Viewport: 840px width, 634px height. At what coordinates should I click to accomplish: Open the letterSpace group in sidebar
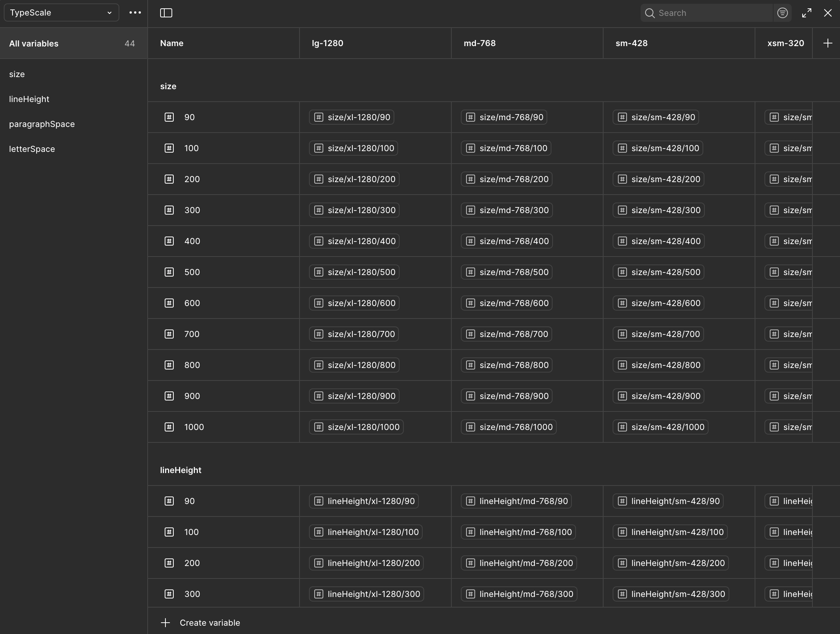click(x=32, y=149)
